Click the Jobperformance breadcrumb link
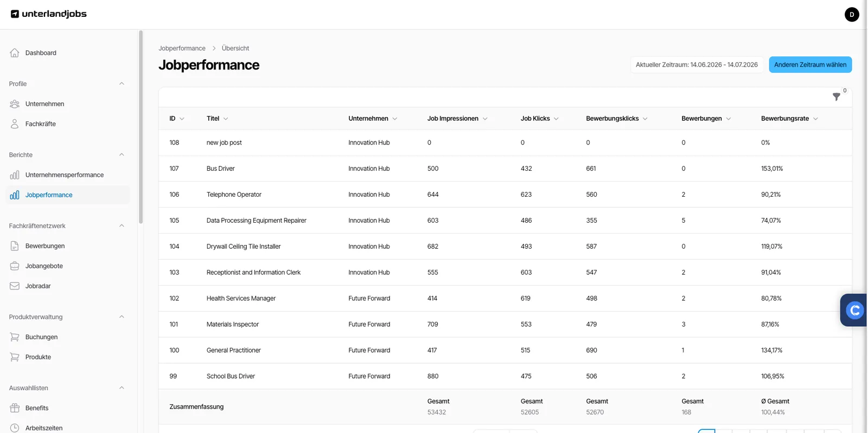868x433 pixels. coord(182,48)
